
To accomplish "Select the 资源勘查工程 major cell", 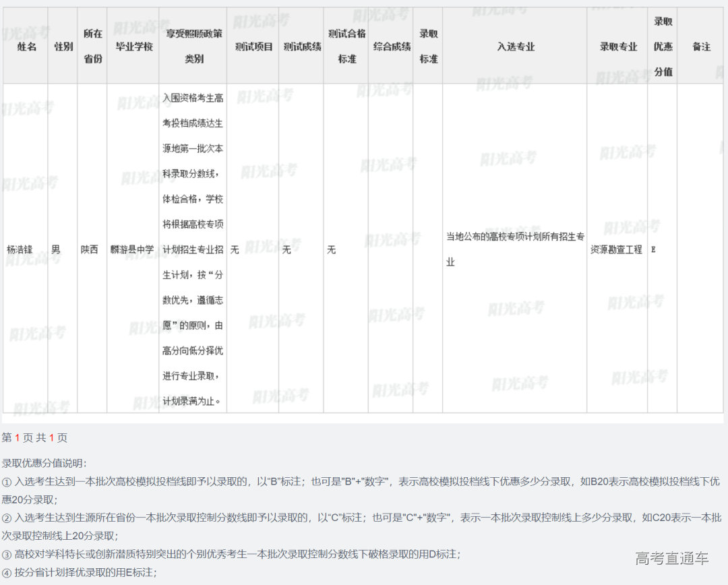I will point(616,249).
